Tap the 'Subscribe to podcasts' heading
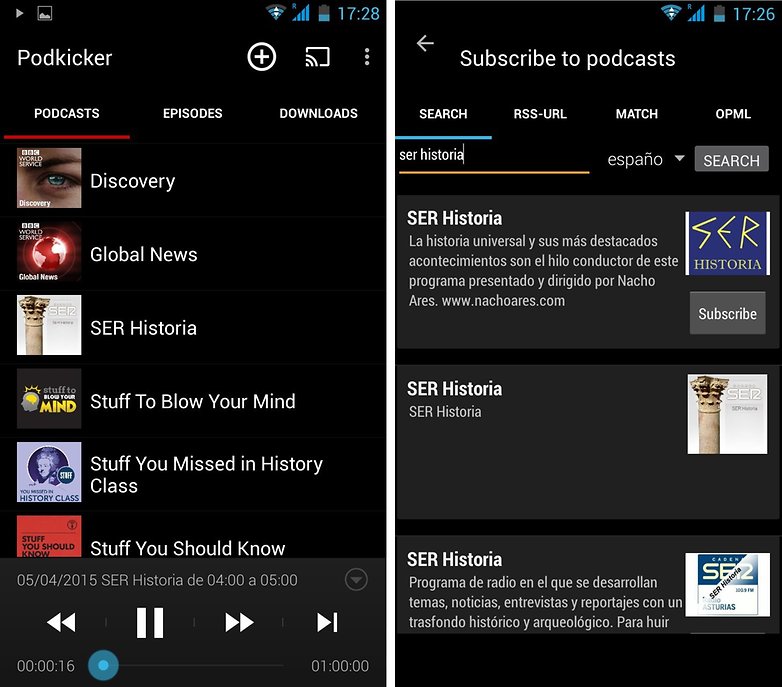 click(x=568, y=59)
